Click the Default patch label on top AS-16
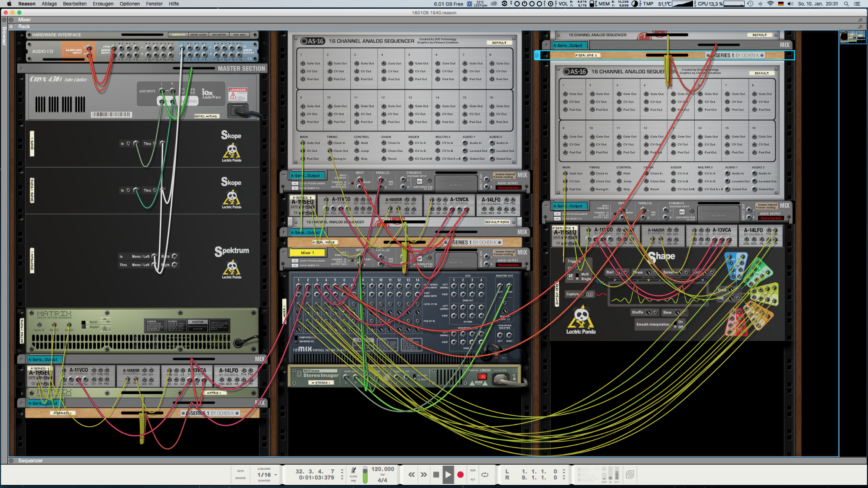 coord(499,43)
